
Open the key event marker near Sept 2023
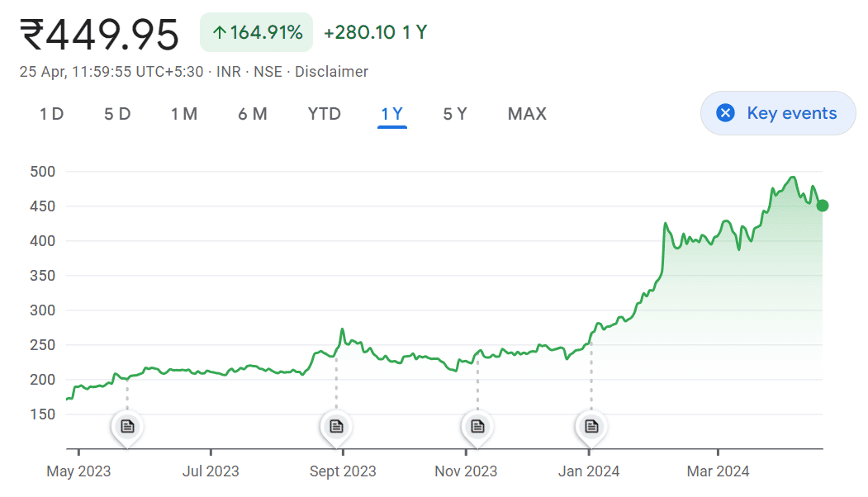click(x=336, y=426)
